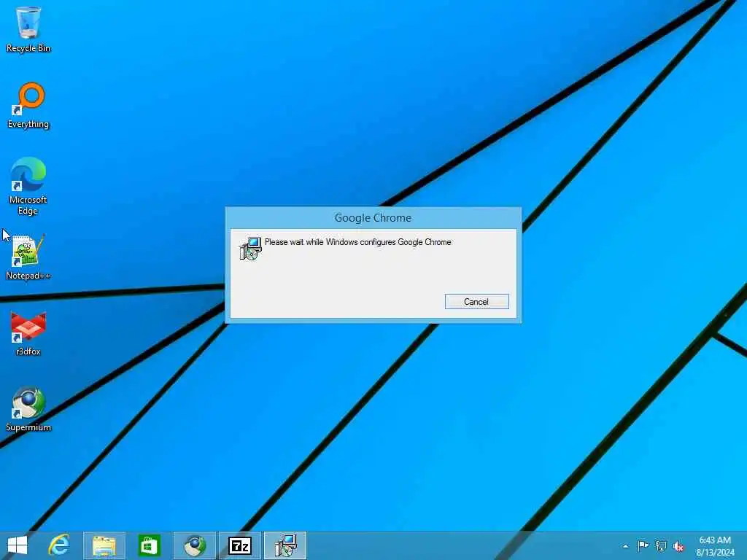Screen dimensions: 747x560
Task: Switch to the Supermium taskbar window
Action: click(x=195, y=545)
